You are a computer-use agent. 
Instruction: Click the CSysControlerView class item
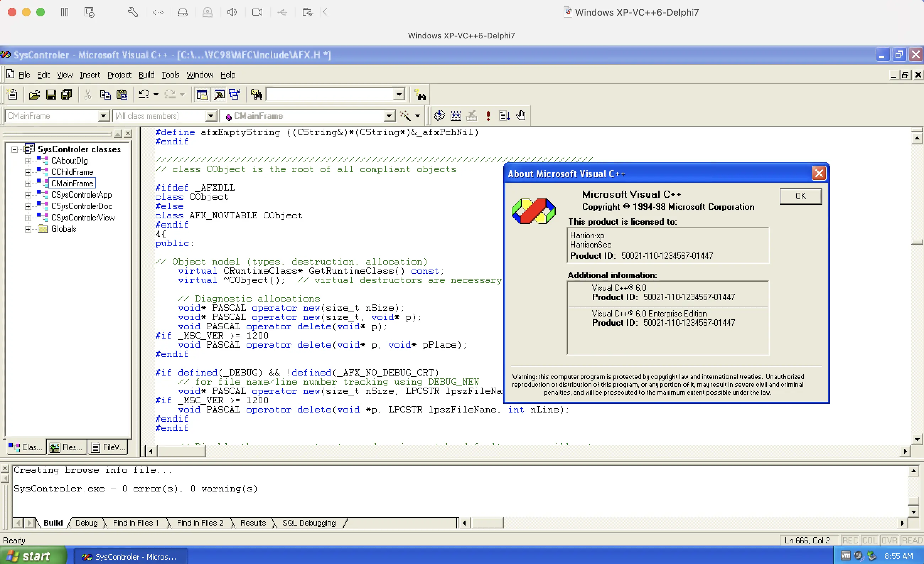83,218
